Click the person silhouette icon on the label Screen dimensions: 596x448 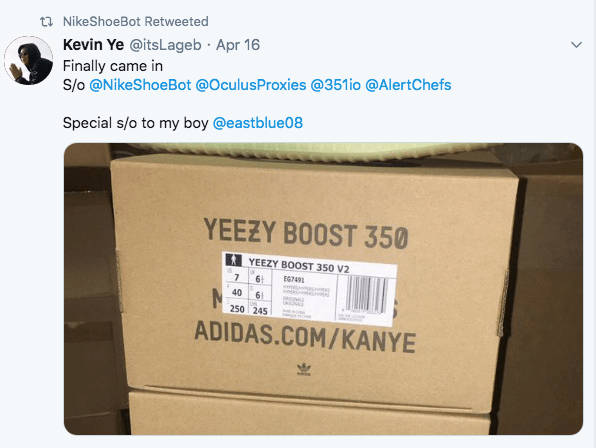point(233,260)
